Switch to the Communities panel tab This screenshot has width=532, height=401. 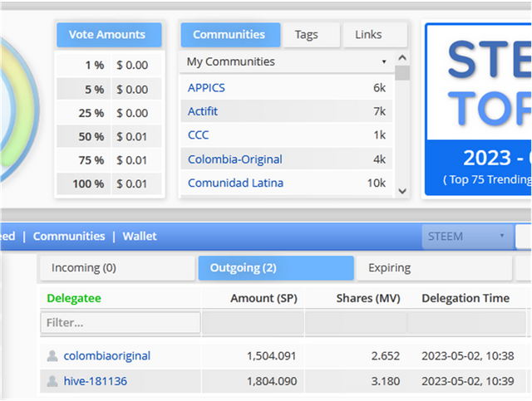coord(230,35)
